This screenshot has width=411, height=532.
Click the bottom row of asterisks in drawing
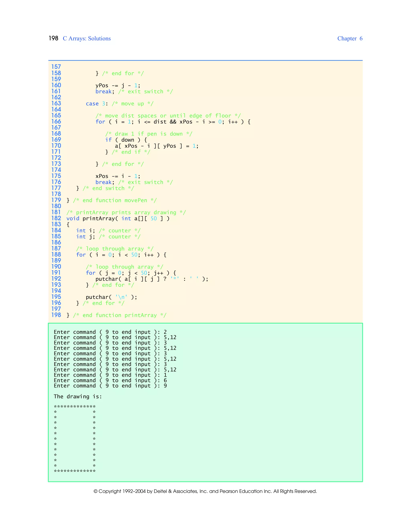coord(75,471)
